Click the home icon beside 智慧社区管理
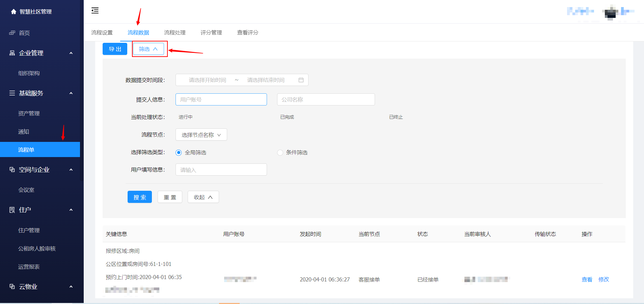 click(14, 12)
